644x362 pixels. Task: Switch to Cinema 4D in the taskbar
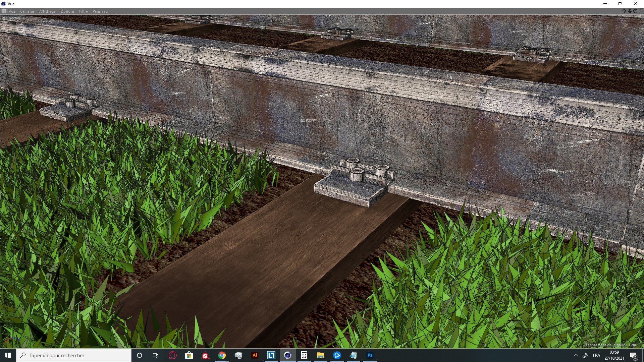click(x=288, y=355)
